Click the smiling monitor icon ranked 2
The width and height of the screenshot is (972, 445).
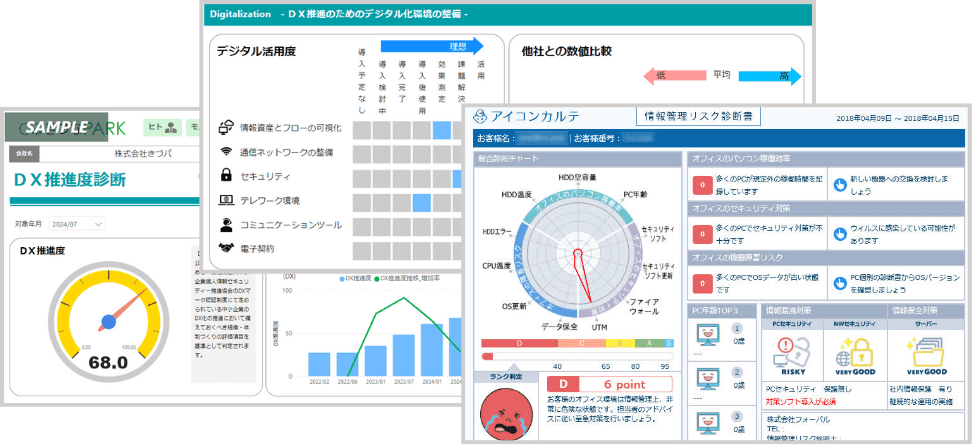(x=708, y=378)
